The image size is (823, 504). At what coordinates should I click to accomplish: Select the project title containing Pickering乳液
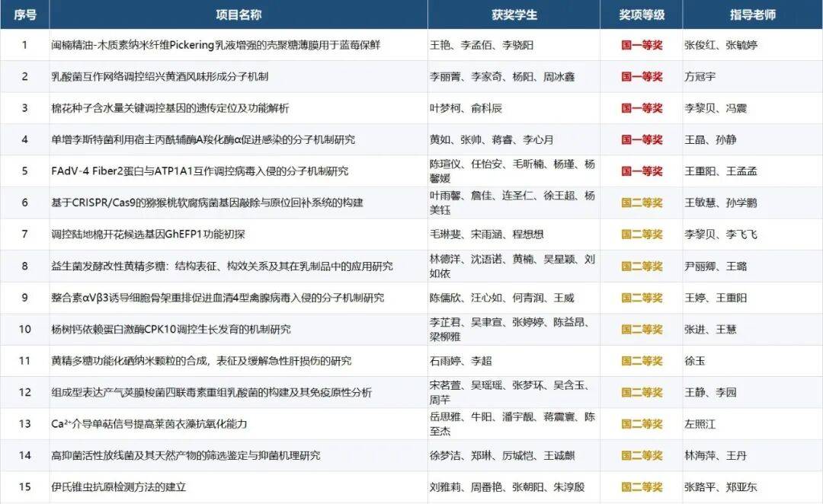coord(216,45)
